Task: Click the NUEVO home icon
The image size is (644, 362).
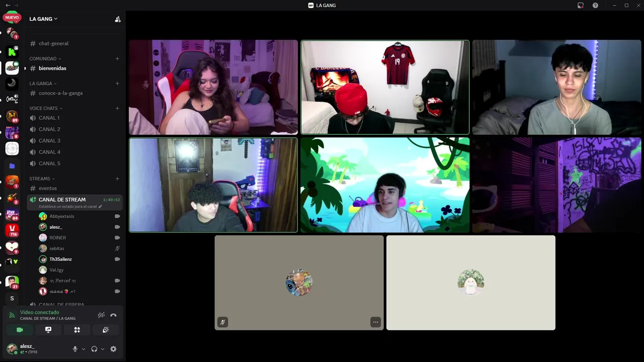Action: pyautogui.click(x=12, y=18)
